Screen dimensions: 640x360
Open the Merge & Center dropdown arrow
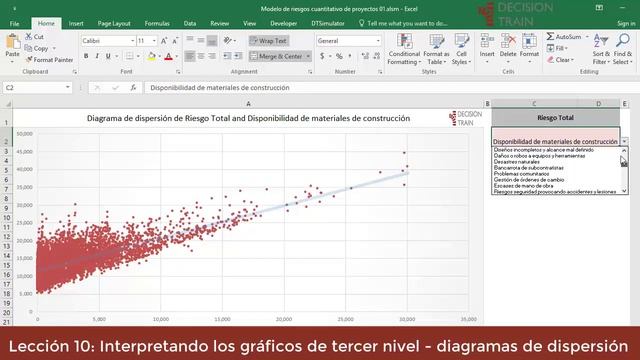308,56
